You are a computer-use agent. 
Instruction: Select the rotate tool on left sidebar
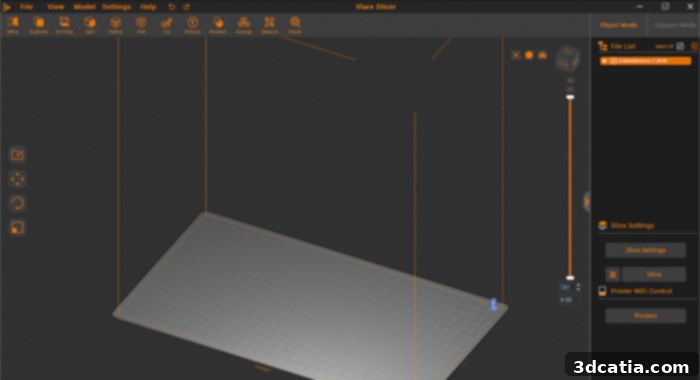tap(17, 203)
